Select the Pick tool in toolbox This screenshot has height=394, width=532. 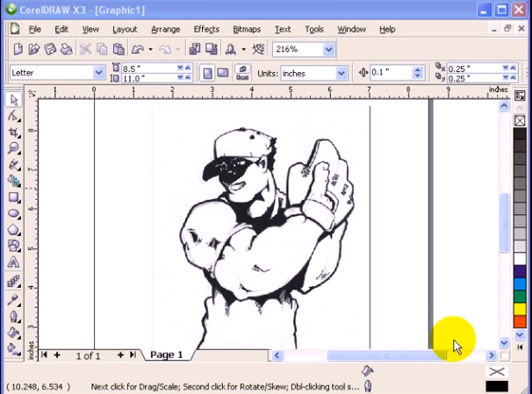pos(14,100)
